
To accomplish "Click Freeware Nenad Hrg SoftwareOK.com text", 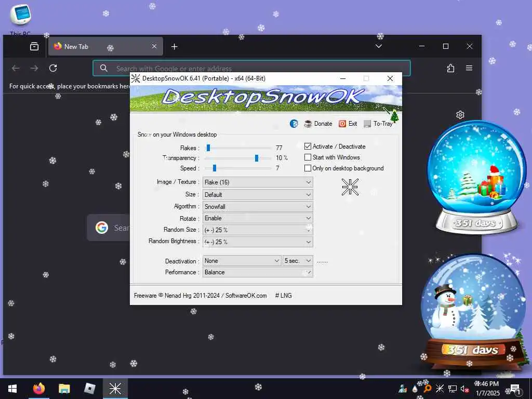I will (200, 296).
